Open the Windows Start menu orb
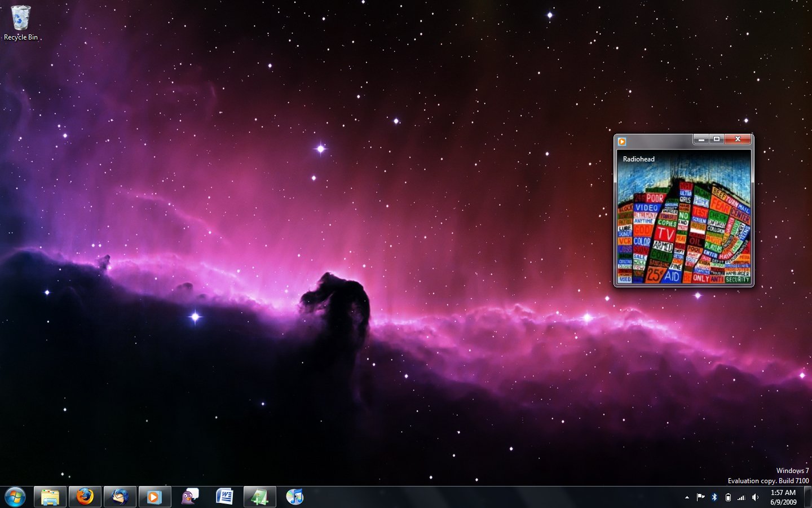This screenshot has height=508, width=812. (15, 497)
